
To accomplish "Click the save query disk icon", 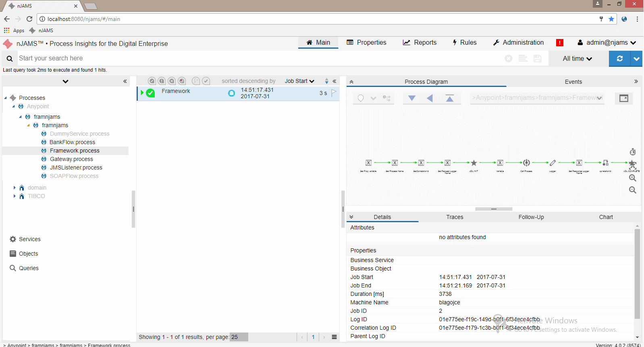I will (x=537, y=58).
